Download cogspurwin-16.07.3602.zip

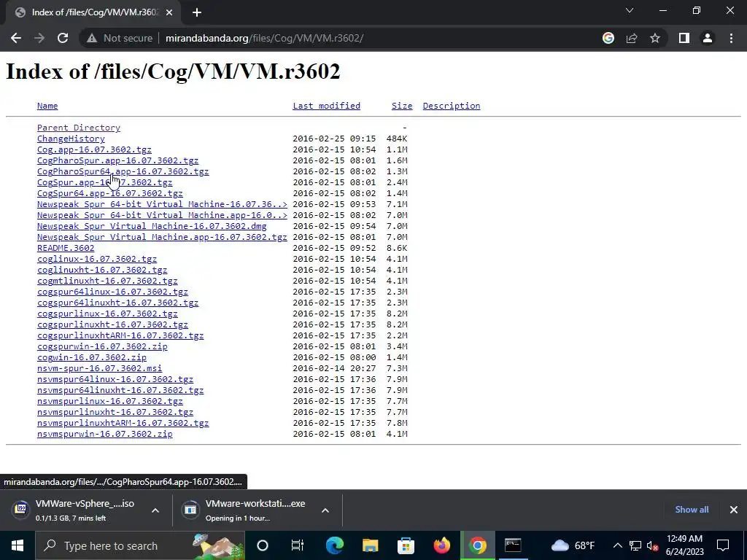[102, 346]
